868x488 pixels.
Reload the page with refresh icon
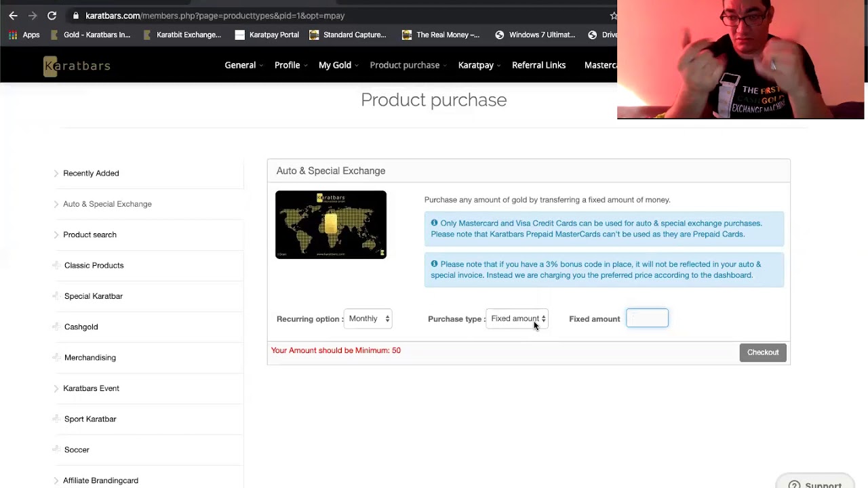tap(52, 16)
